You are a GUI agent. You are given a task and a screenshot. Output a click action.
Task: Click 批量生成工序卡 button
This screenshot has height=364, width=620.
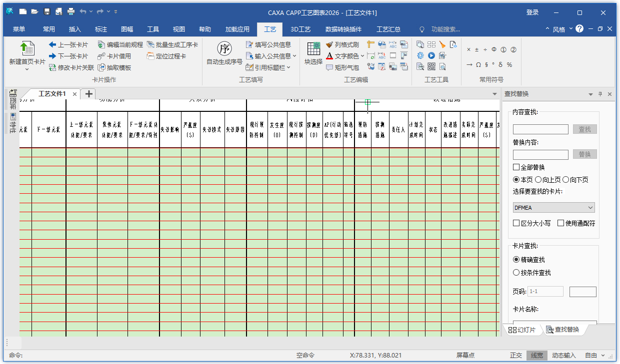(172, 44)
